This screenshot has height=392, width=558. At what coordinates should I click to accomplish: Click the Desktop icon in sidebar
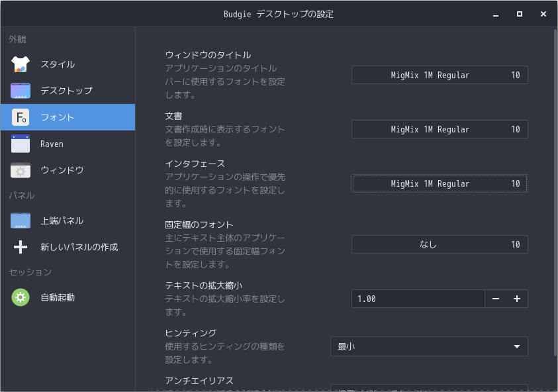coord(21,91)
